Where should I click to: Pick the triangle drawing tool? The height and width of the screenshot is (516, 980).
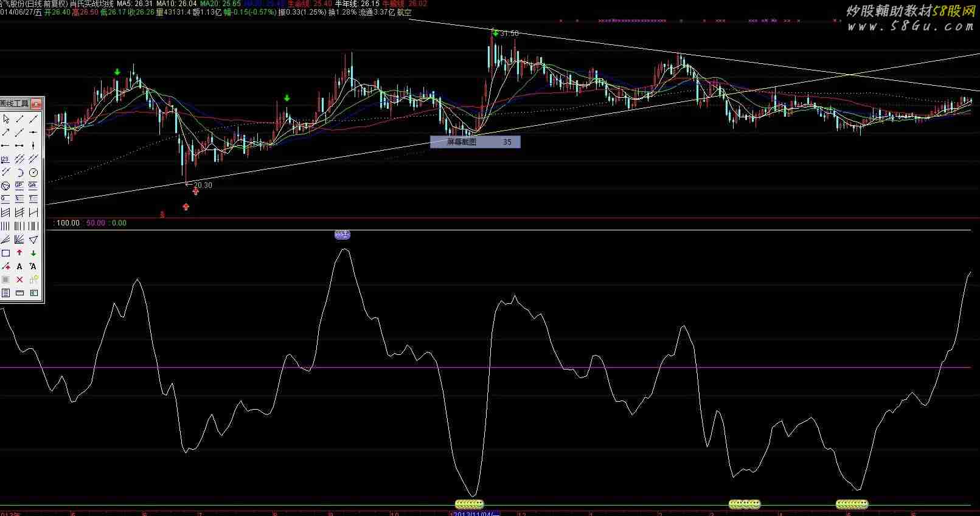pyautogui.click(x=33, y=239)
